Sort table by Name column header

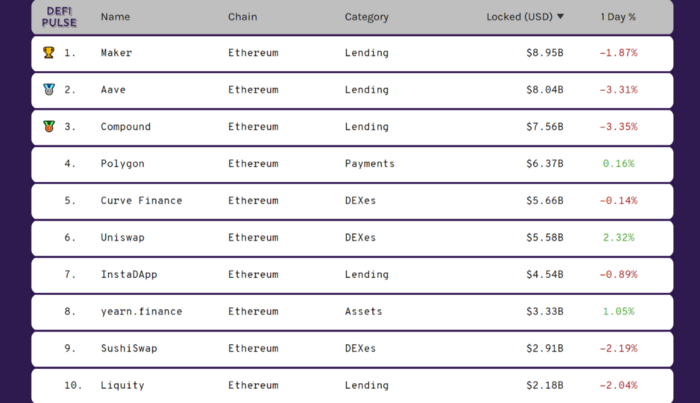[115, 17]
